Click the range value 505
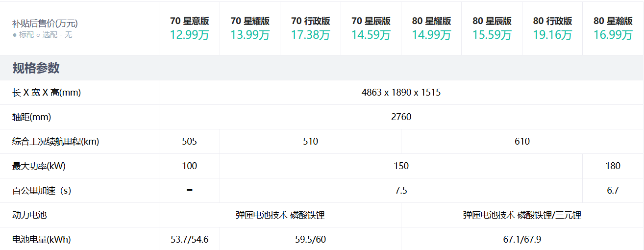 [x=189, y=141]
